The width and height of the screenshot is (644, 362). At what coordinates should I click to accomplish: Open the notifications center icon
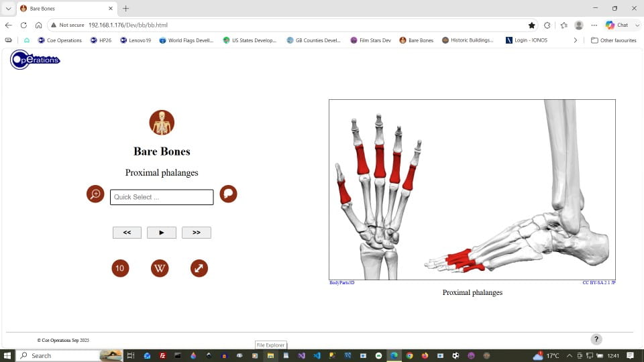click(630, 355)
